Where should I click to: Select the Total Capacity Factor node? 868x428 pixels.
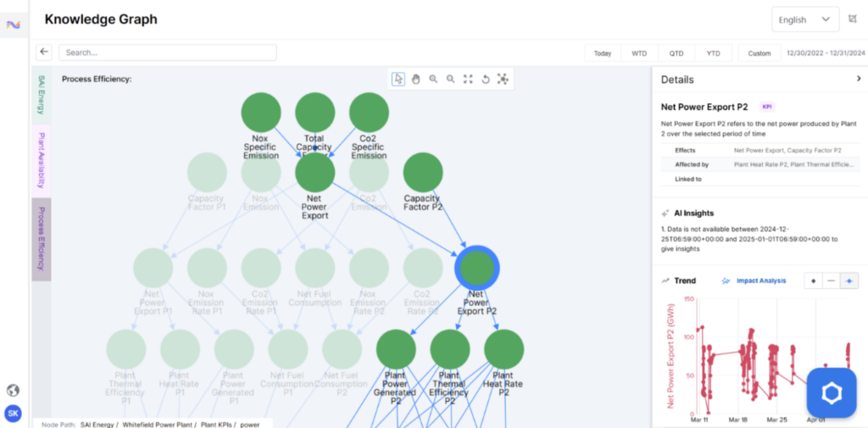(x=315, y=113)
